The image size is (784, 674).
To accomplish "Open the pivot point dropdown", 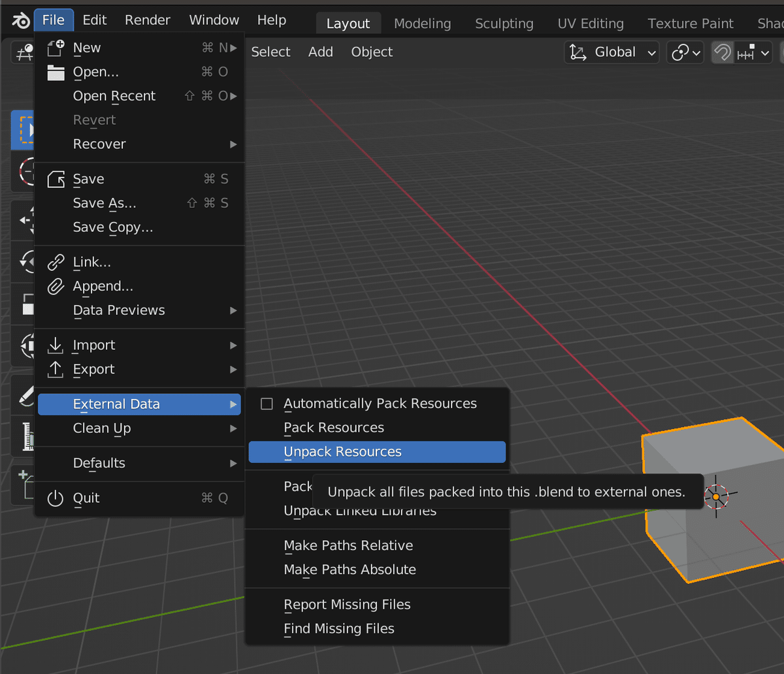I will point(685,52).
